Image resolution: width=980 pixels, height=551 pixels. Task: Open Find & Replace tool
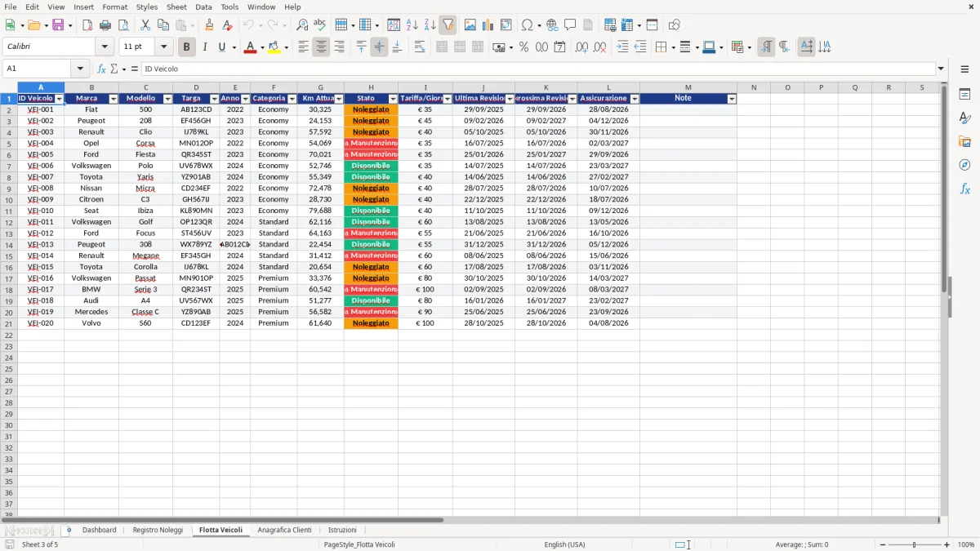[302, 25]
